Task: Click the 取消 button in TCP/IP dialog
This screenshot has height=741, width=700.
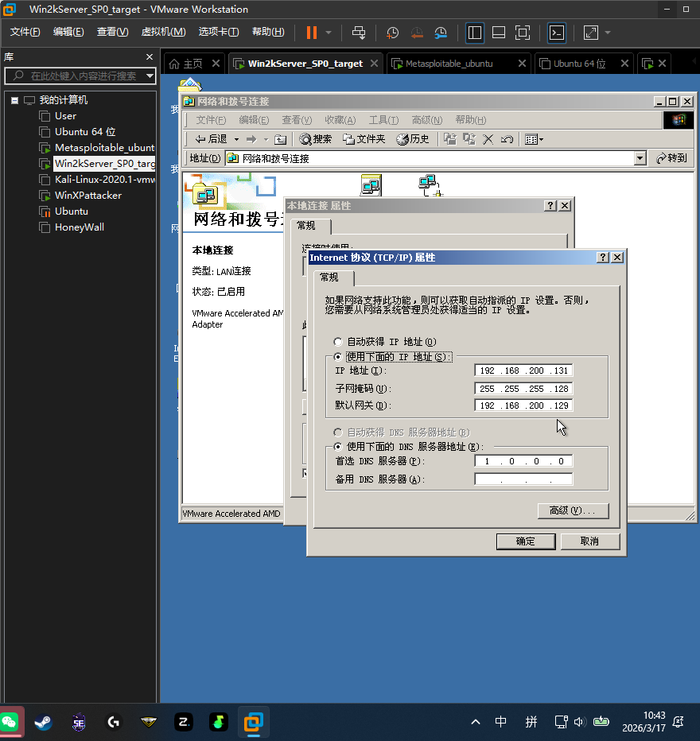Action: pos(590,541)
